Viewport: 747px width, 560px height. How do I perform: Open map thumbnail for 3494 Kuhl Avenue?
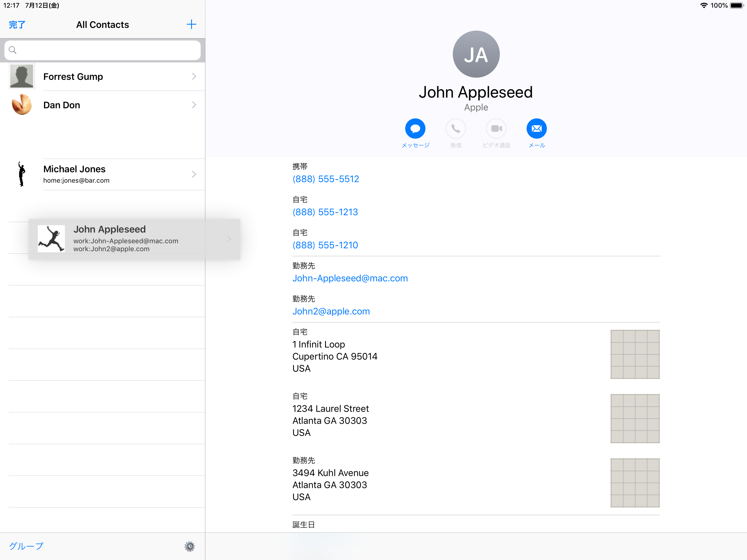click(x=635, y=483)
